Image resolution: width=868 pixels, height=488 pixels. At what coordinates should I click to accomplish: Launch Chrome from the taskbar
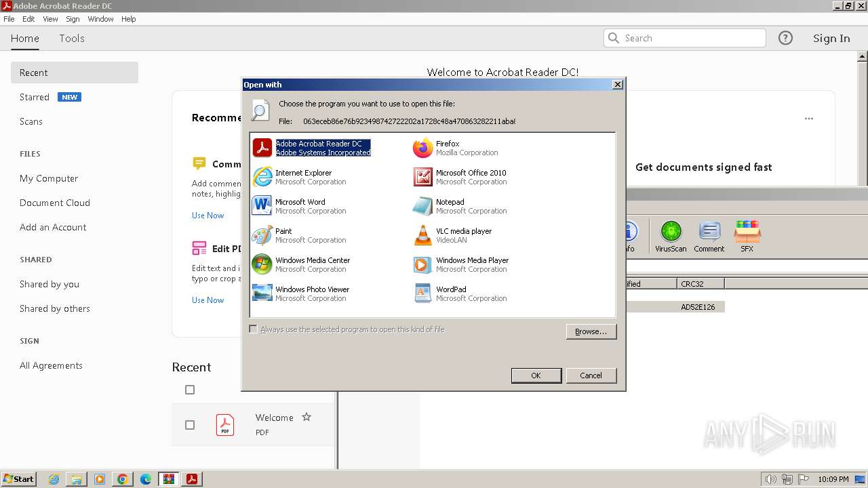(122, 479)
